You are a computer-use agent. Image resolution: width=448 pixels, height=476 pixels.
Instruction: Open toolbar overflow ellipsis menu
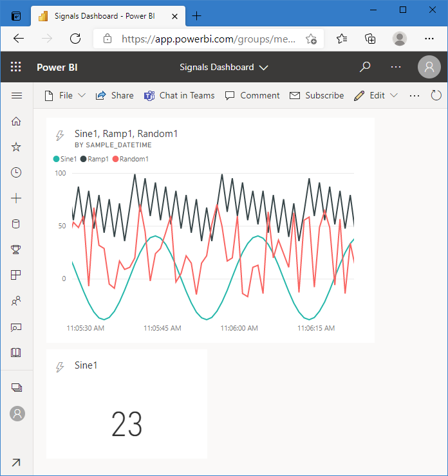coord(415,96)
